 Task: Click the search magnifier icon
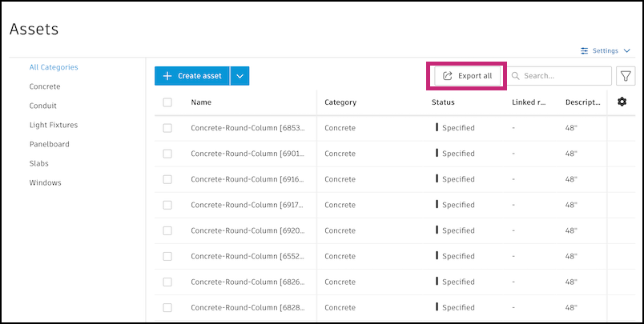[516, 76]
